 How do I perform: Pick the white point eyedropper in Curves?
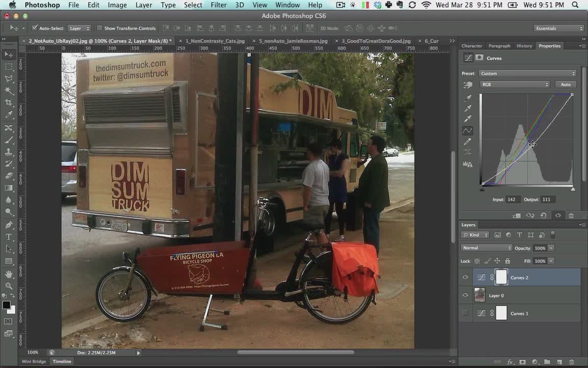coord(468,119)
